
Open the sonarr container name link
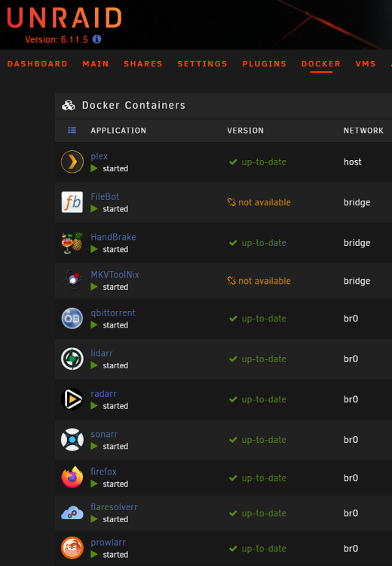click(x=104, y=434)
